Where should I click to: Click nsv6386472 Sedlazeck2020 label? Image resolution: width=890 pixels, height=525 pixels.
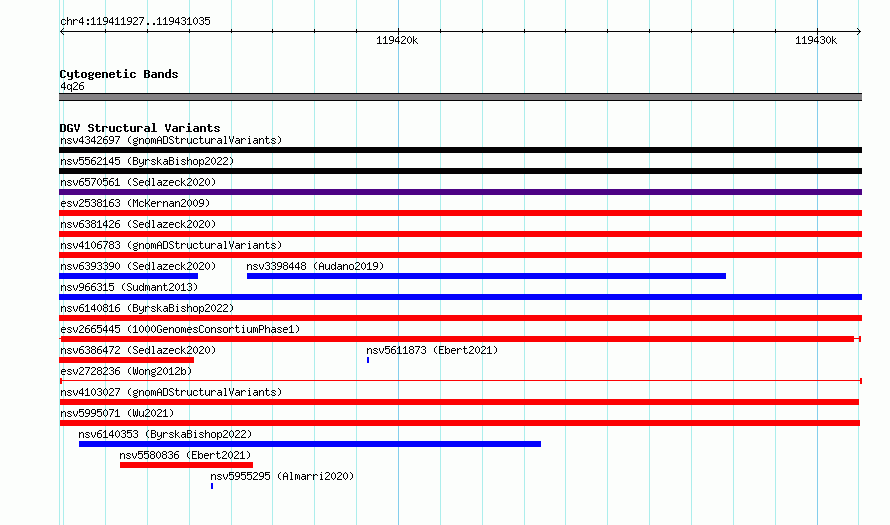pos(138,350)
